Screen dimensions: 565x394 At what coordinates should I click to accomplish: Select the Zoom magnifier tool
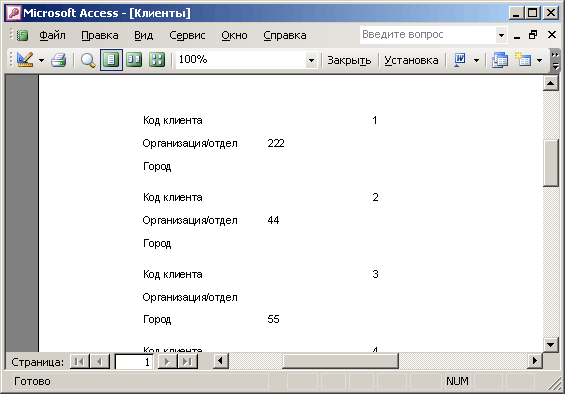(x=88, y=60)
